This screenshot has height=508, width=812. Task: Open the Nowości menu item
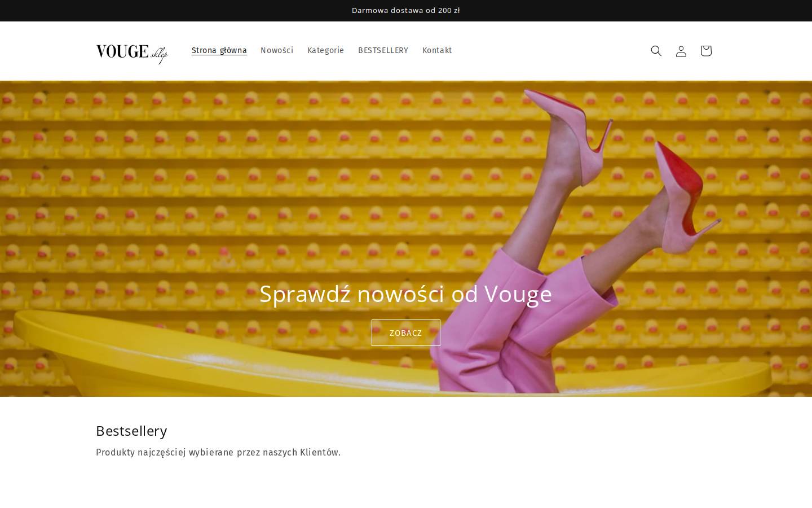[277, 51]
